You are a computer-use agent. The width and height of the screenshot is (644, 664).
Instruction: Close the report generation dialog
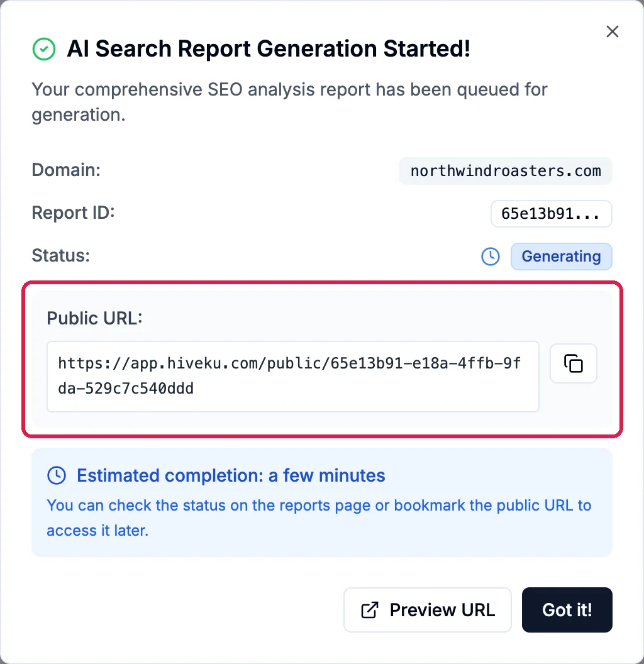612,31
